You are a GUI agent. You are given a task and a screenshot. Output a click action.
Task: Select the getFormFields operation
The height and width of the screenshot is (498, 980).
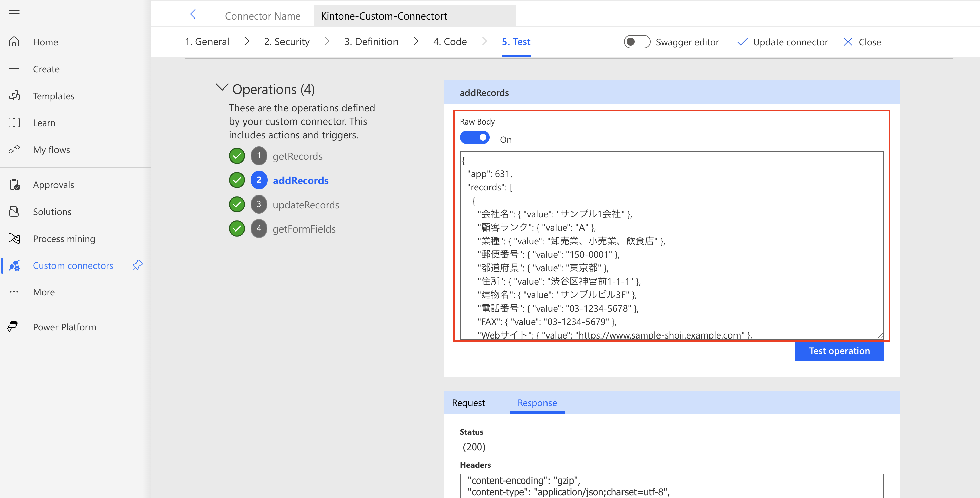tap(304, 228)
